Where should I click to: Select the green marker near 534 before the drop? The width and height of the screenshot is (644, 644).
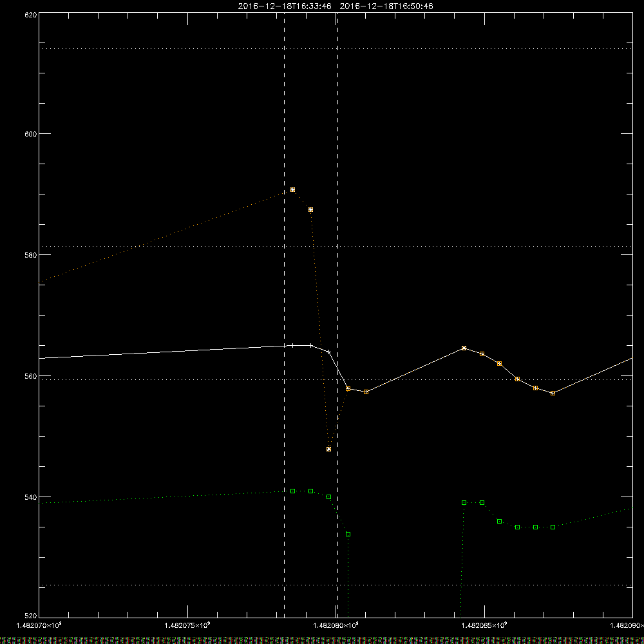click(348, 535)
